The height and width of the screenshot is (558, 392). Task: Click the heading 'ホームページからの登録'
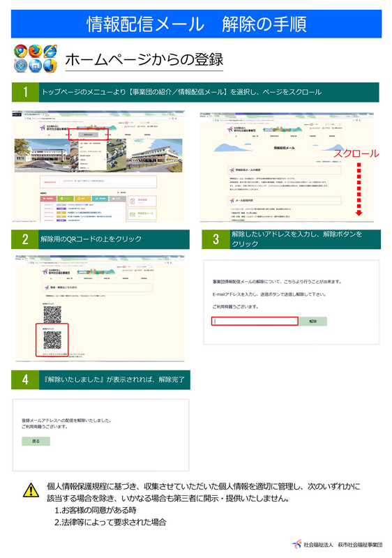tap(144, 59)
